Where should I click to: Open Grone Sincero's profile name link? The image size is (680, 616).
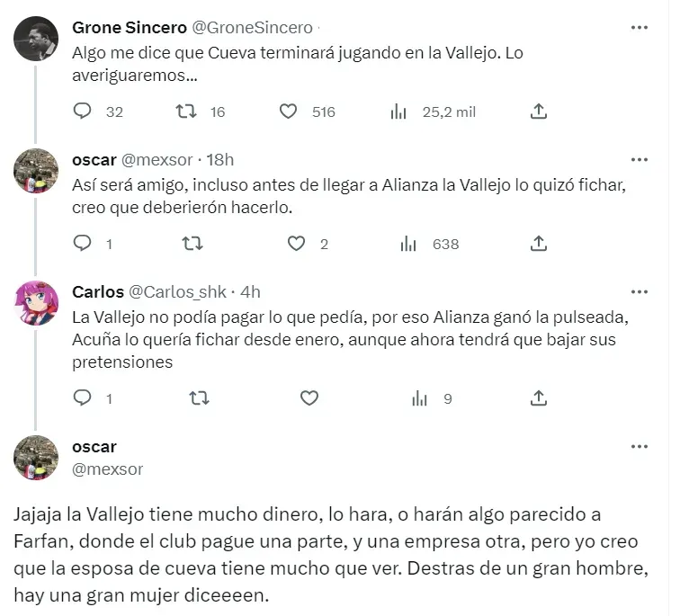(129, 28)
